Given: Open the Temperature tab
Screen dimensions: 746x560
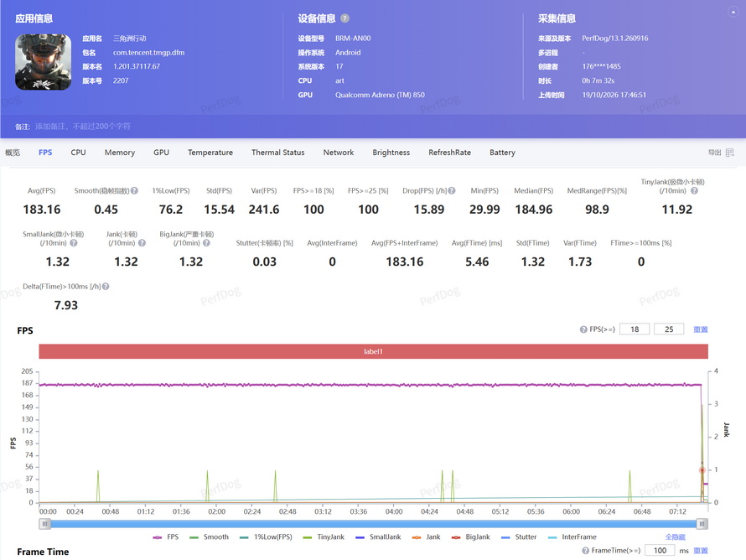Looking at the screenshot, I should tap(210, 153).
